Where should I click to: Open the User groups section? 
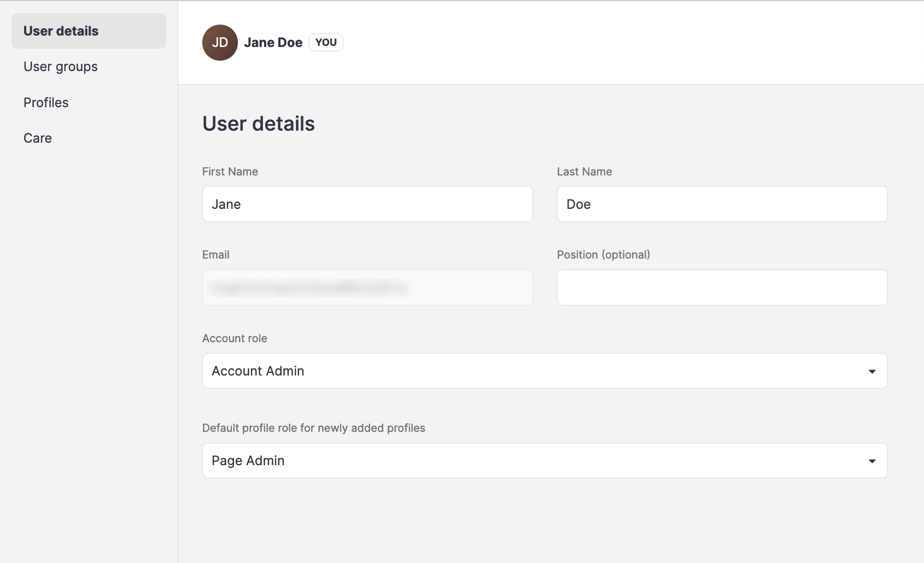[61, 67]
